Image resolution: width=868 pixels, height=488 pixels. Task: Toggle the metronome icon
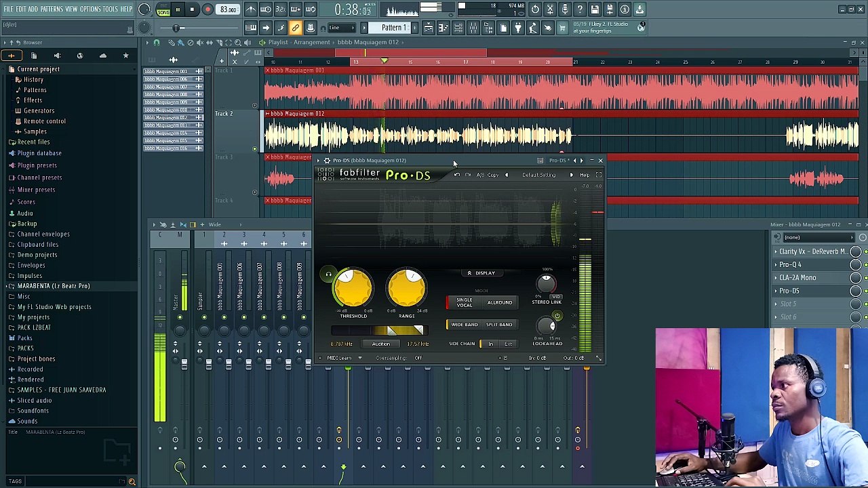click(x=251, y=9)
